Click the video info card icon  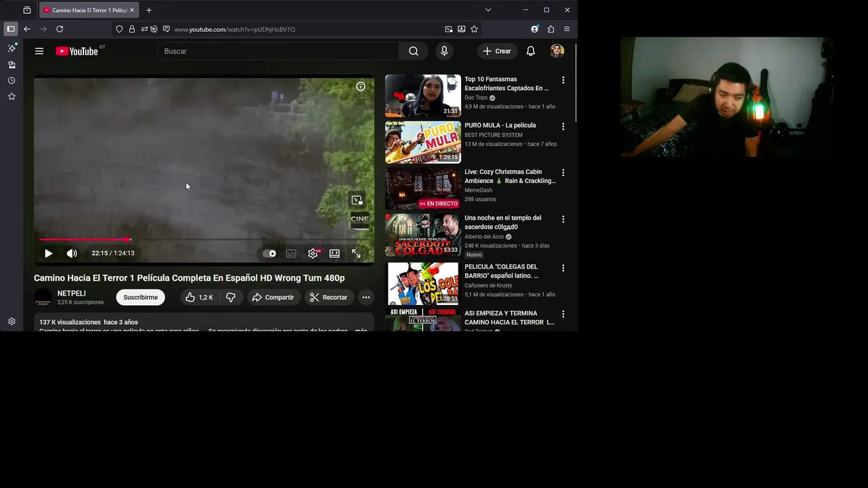[x=361, y=86]
